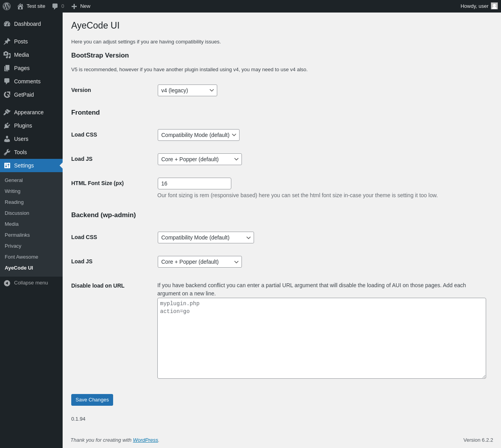Open Permalinks settings

coord(17,235)
